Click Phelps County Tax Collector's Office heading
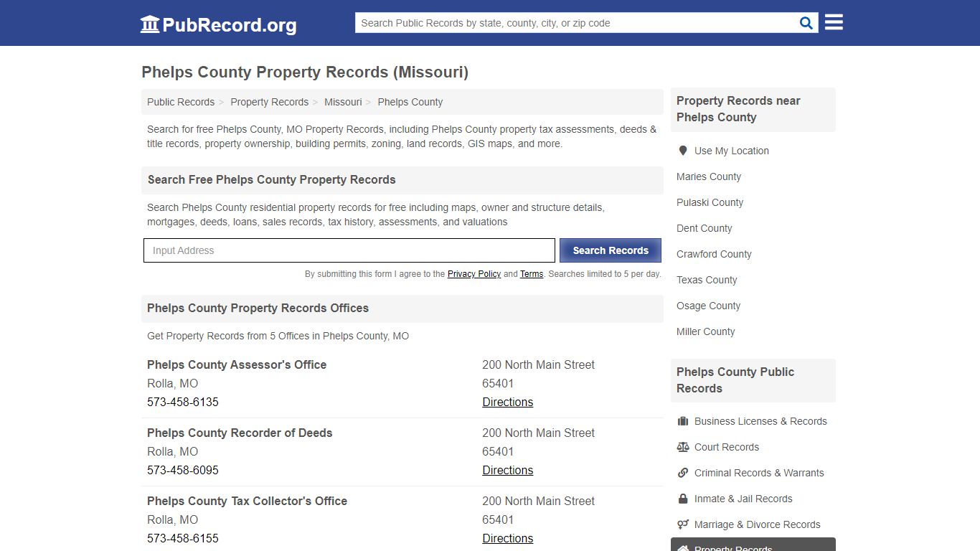 click(247, 501)
